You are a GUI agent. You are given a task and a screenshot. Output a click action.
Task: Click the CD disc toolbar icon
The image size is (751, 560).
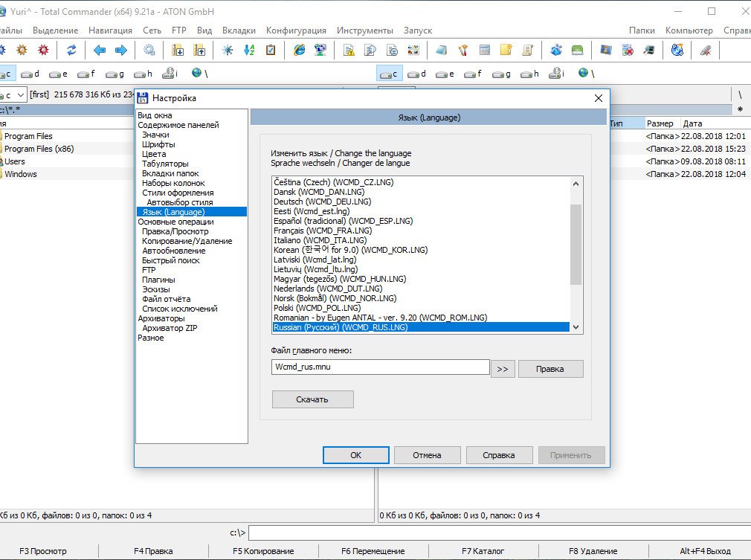[677, 50]
